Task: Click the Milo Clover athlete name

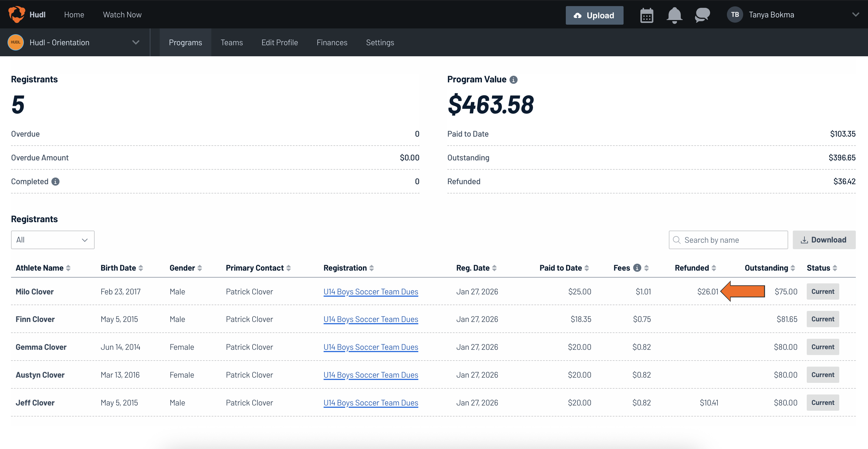Action: (x=34, y=292)
